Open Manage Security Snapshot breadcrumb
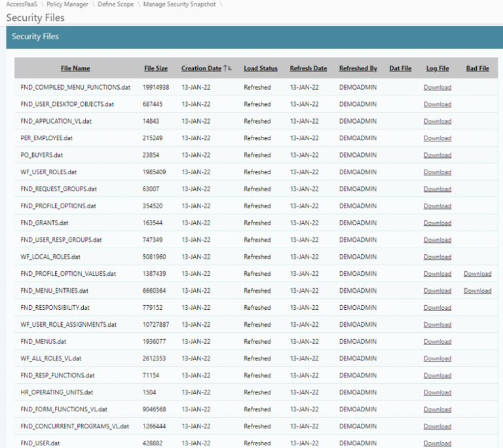 tap(179, 5)
